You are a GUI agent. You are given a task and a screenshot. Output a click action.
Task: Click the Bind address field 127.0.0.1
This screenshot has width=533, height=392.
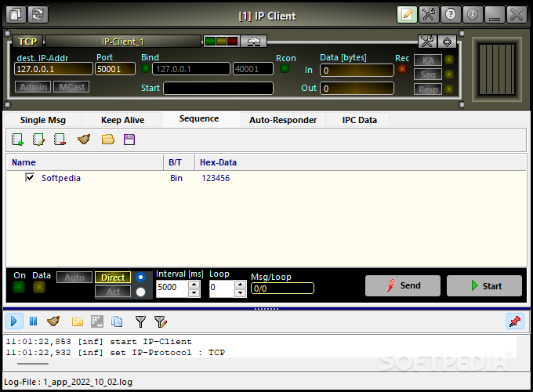190,69
